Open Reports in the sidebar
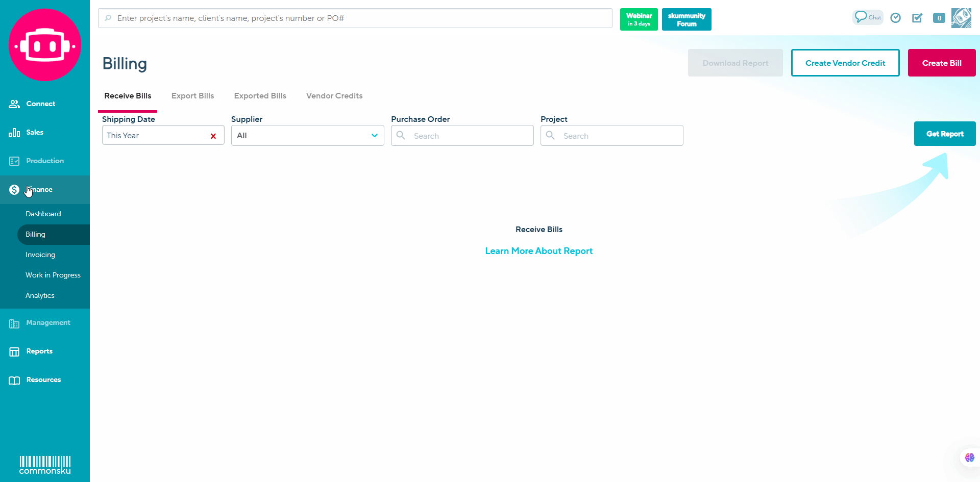 pyautogui.click(x=39, y=351)
